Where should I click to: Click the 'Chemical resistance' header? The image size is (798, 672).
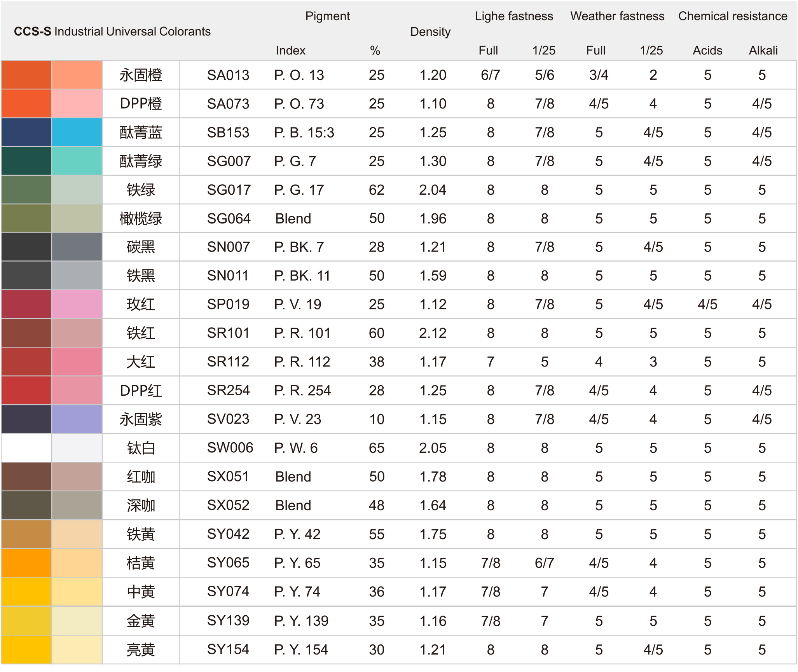tap(733, 16)
